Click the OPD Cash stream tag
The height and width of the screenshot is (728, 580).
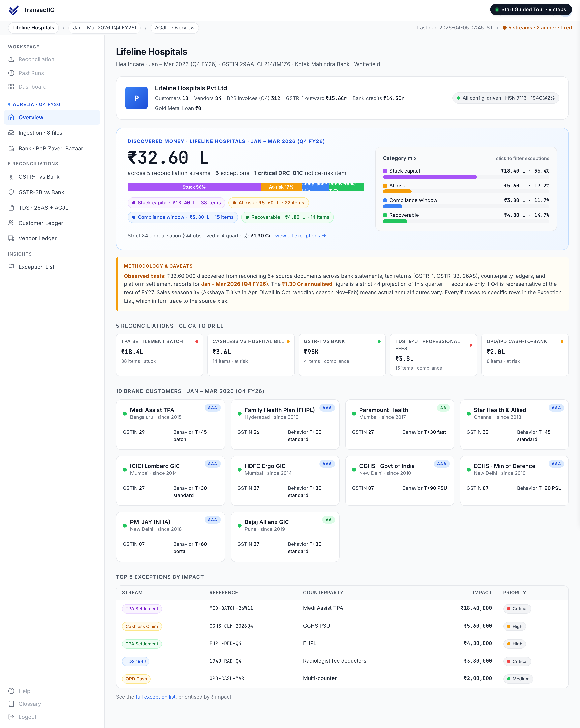tap(136, 679)
